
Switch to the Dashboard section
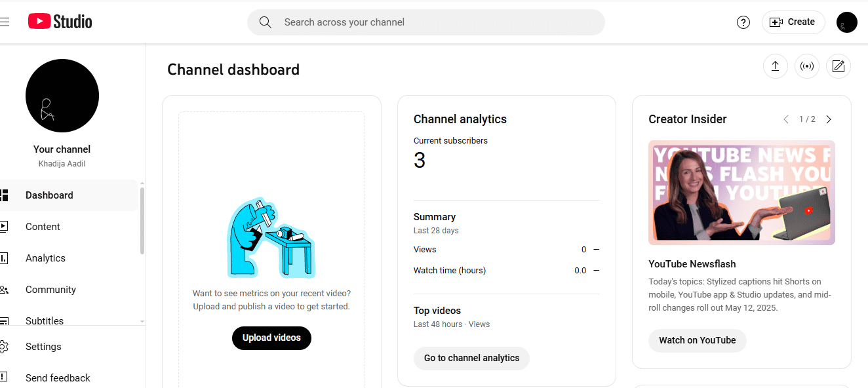(49, 195)
